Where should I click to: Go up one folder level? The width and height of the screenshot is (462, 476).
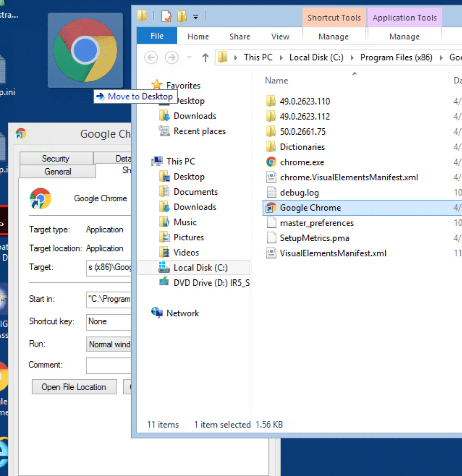click(x=205, y=57)
